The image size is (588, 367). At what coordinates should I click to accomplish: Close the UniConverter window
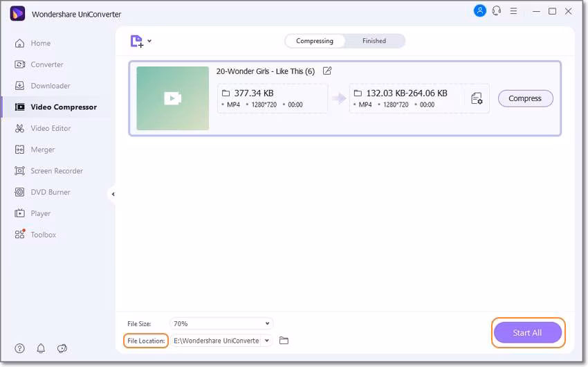pos(569,11)
